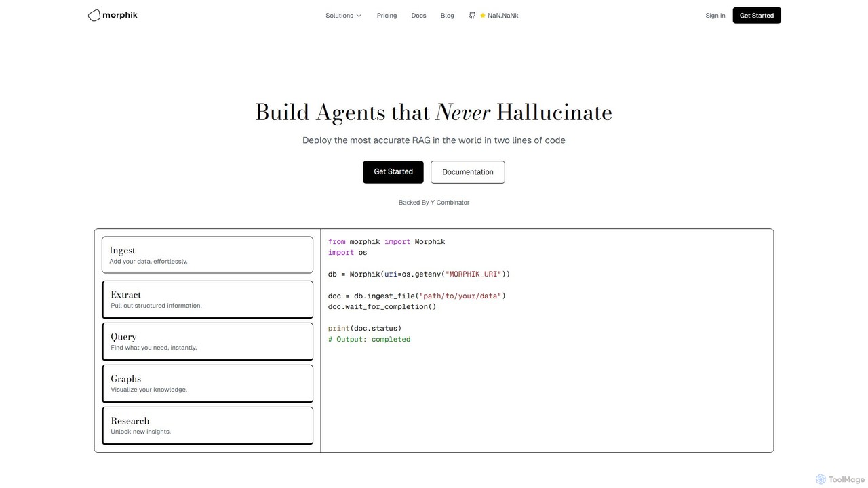Click the 'doc.wait_for_completion()' code line

pyautogui.click(x=382, y=307)
